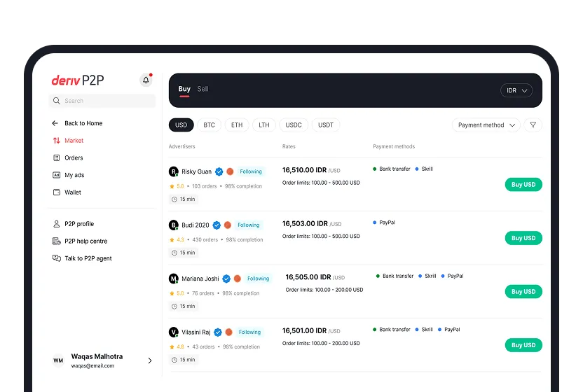Click Risky Guan's orange badge
This screenshot has width=583, height=392.
(230, 171)
